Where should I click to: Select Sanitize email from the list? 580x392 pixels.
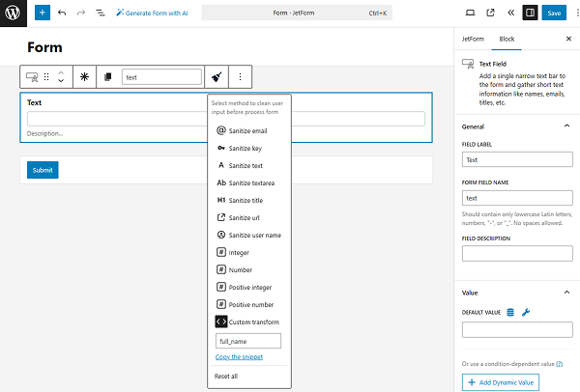247,130
